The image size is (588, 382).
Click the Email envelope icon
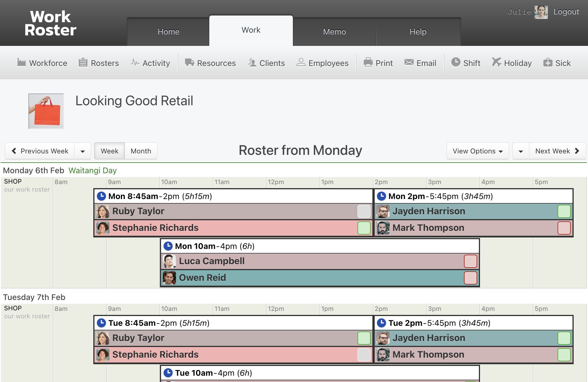[x=409, y=62]
